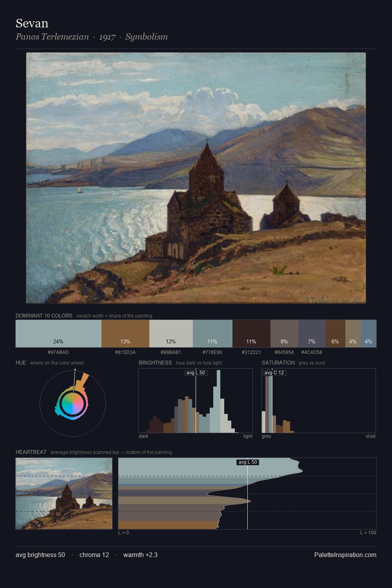Click the brightness histogram chart
Viewport: 392px width, 588px height.
[x=196, y=401]
